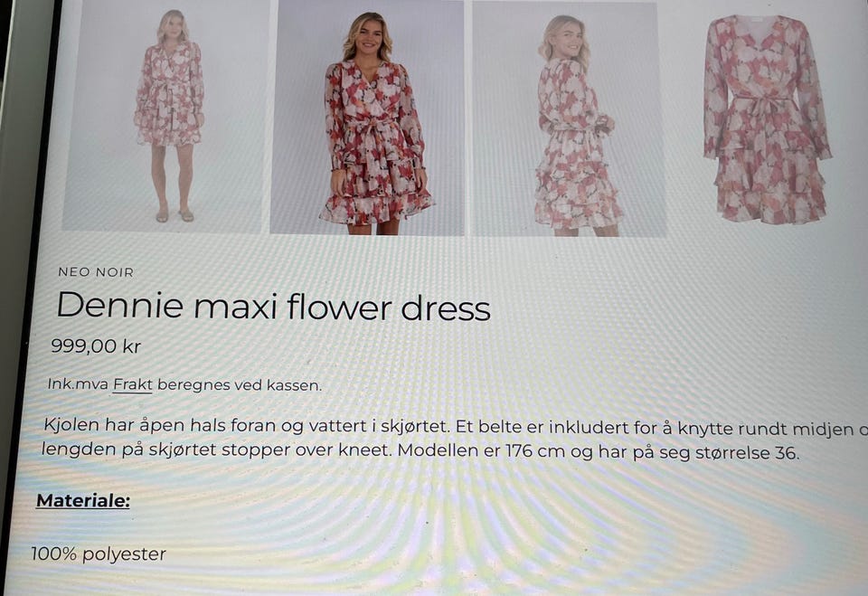Click the words "beregnes ved kassen"
This screenshot has height=596, width=868.
[x=239, y=385]
